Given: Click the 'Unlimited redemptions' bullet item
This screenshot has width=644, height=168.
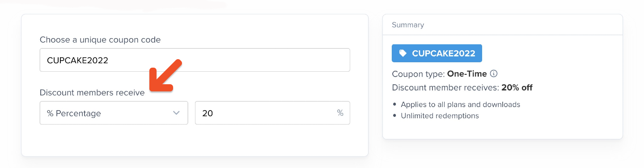Looking at the screenshot, I should tap(440, 116).
